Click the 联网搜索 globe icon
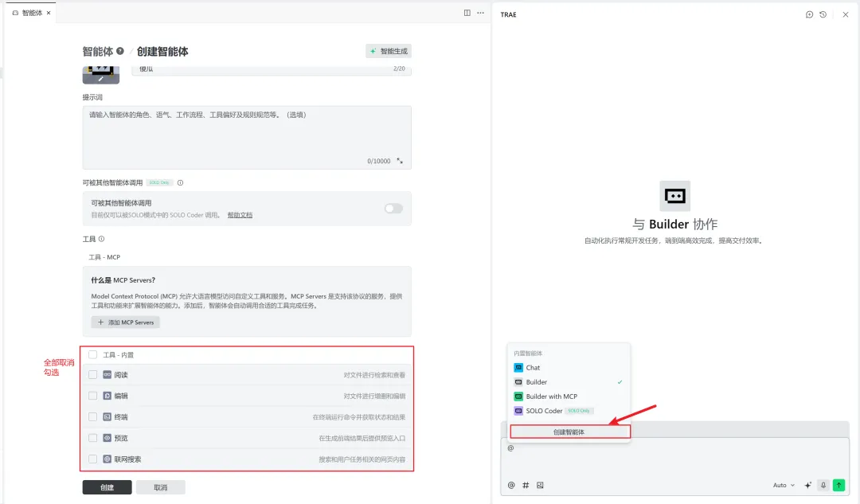Viewport: 860px width, 504px height. pyautogui.click(x=107, y=459)
